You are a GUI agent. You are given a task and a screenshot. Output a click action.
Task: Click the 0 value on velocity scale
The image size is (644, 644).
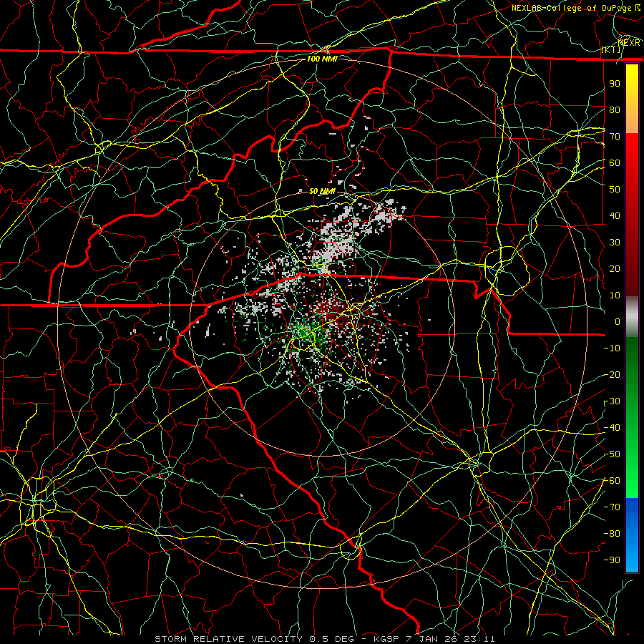click(618, 322)
